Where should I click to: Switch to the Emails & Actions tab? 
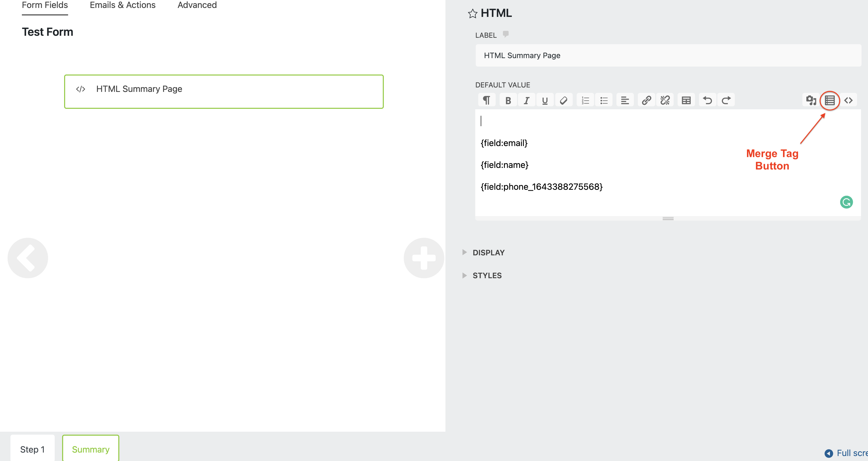point(122,5)
